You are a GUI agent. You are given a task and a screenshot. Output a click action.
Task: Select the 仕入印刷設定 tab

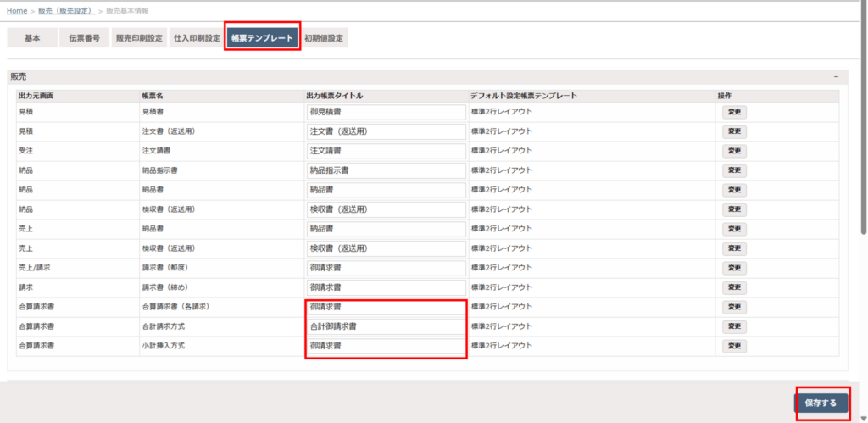197,38
